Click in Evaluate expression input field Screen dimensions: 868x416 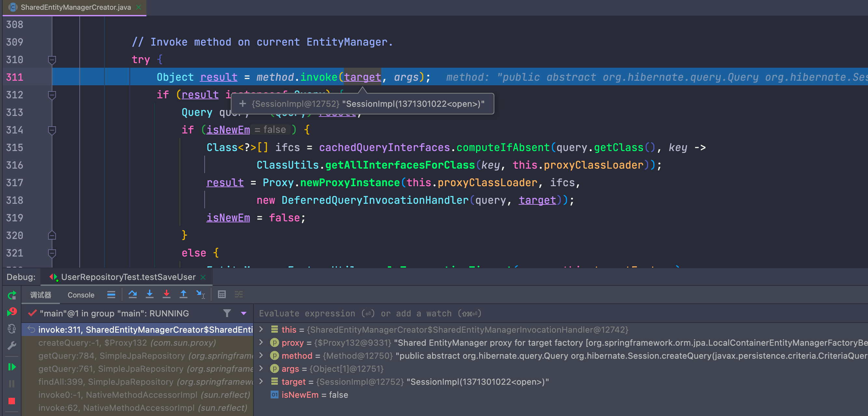coord(559,313)
